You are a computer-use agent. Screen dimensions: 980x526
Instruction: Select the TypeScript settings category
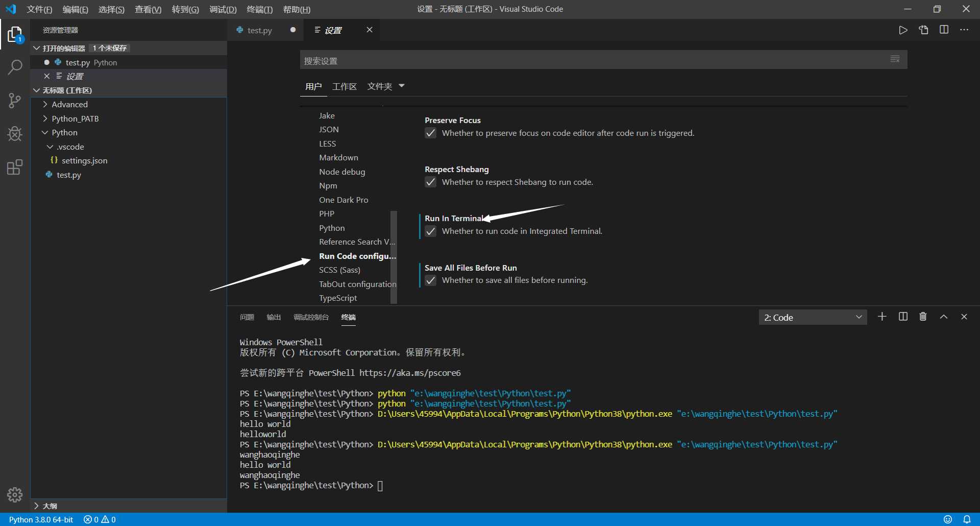(x=338, y=298)
